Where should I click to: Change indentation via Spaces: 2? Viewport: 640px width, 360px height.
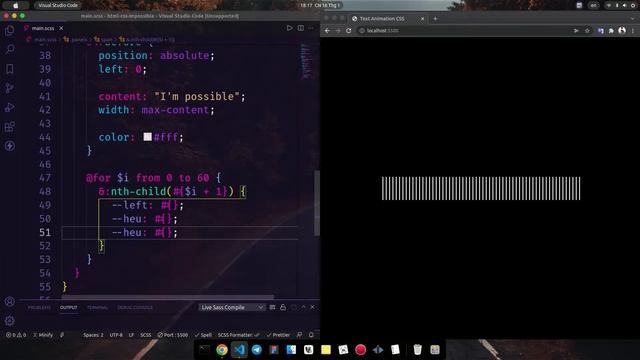pos(93,335)
